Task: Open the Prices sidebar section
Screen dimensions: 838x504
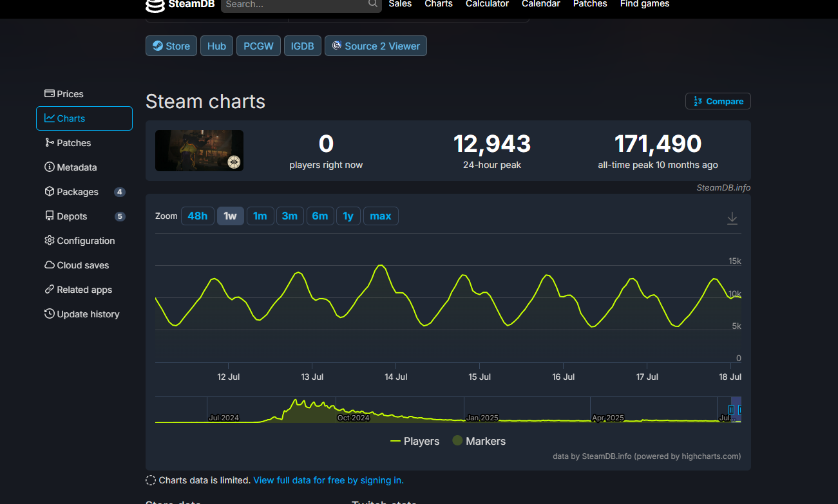Action: (x=84, y=94)
